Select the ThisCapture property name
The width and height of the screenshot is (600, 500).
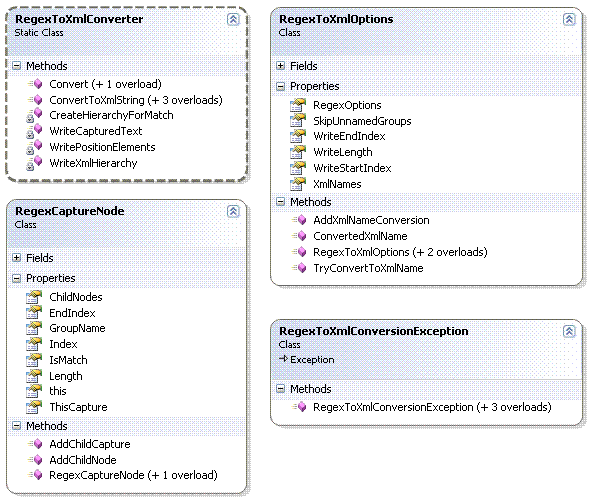point(78,407)
